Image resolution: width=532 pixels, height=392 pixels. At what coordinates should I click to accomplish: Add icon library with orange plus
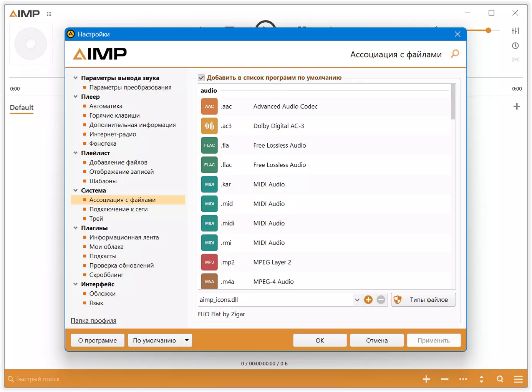(x=368, y=300)
